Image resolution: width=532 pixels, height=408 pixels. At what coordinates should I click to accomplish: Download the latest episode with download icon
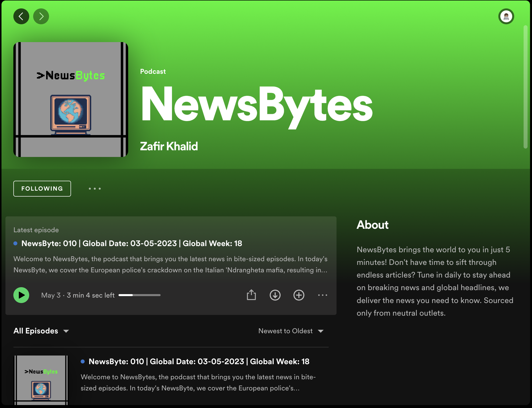275,295
